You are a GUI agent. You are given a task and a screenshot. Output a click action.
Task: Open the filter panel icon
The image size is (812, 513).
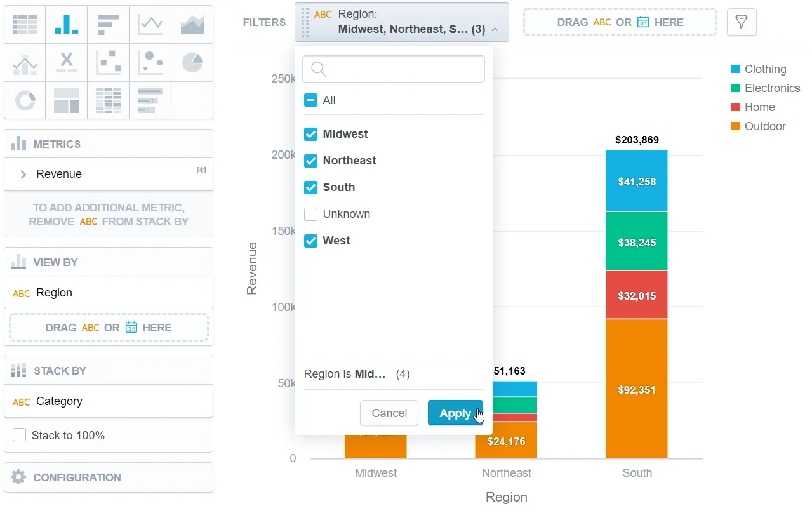741,22
